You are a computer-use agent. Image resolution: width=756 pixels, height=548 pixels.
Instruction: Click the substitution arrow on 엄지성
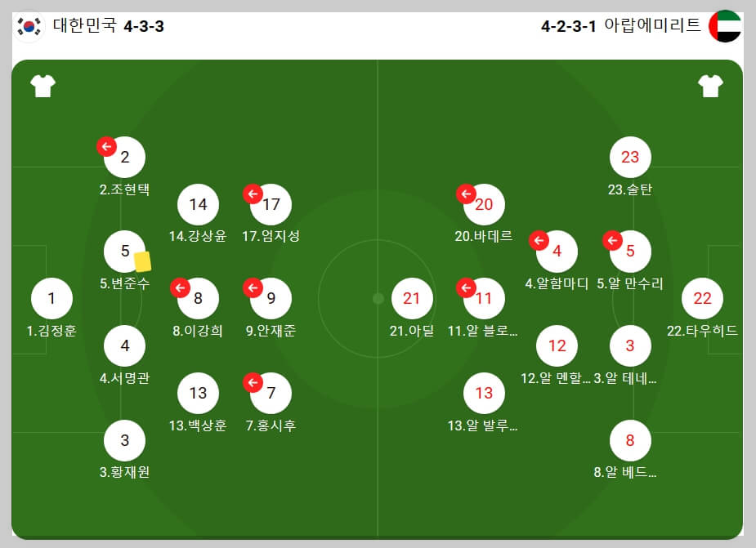point(252,193)
